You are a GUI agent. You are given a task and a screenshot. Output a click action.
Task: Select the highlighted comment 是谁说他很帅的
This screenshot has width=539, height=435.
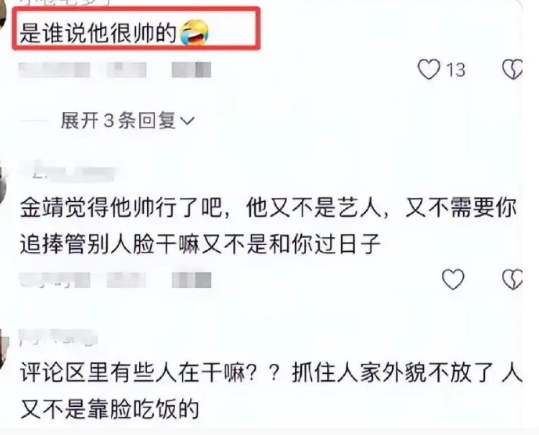click(x=136, y=29)
